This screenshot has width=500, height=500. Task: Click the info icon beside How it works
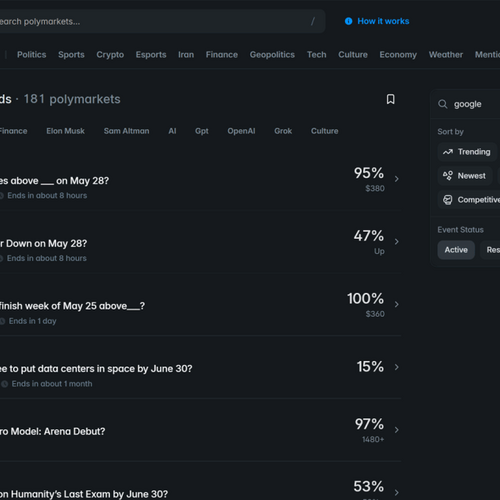(348, 21)
